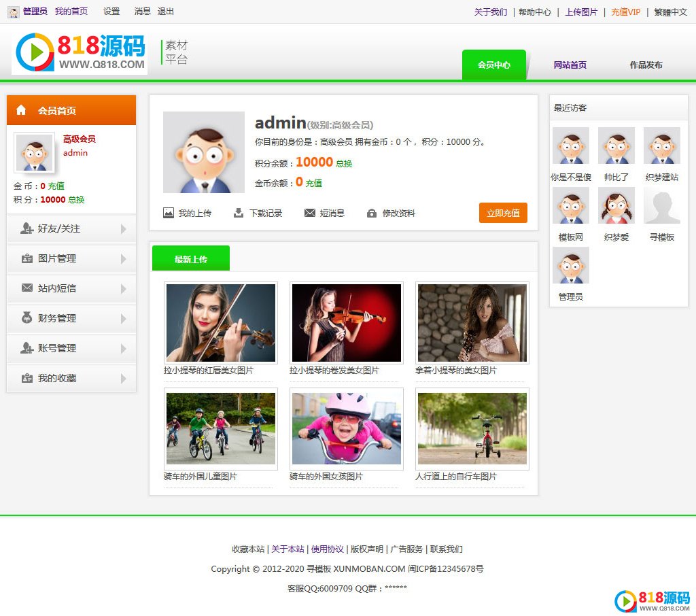The image size is (696, 616).
Task: Expand the 财务管理 menu arrow
Action: click(x=124, y=318)
